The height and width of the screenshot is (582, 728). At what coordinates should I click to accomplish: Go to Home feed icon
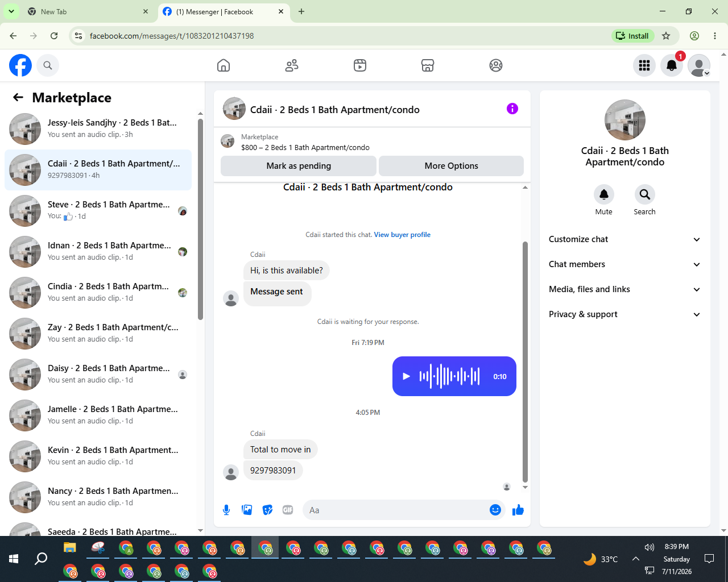pos(224,65)
